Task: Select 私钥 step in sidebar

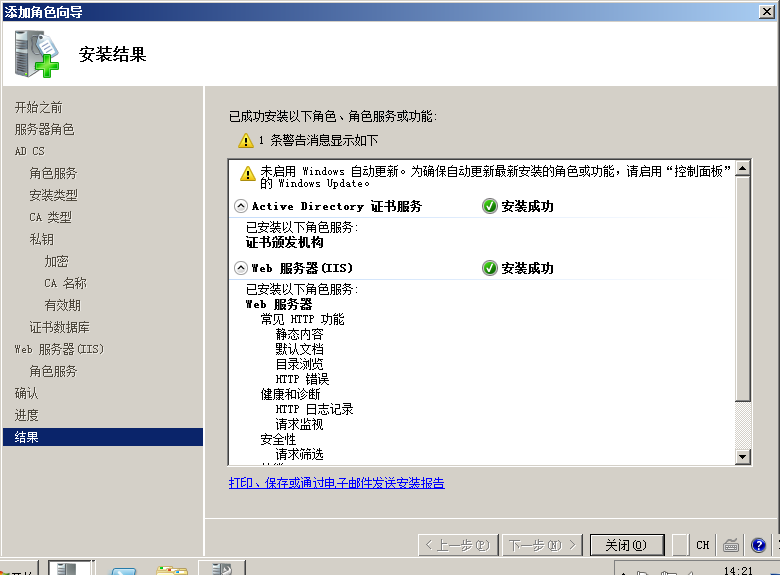Action: point(41,239)
